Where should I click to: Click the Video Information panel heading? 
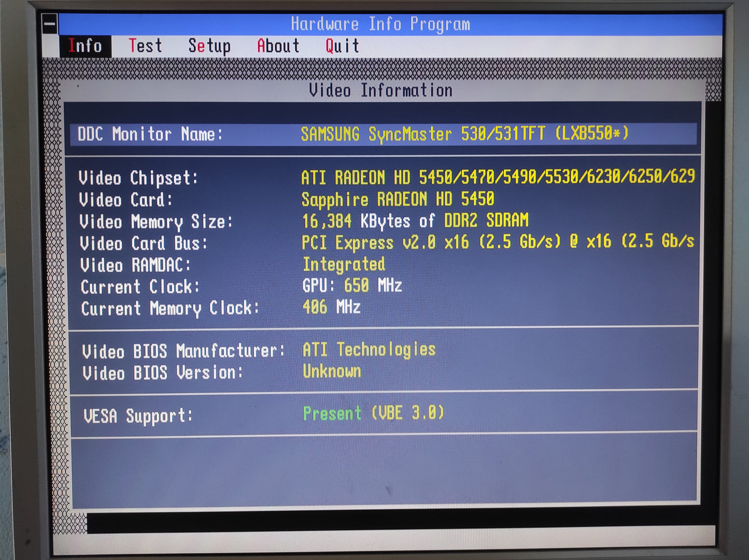[380, 91]
